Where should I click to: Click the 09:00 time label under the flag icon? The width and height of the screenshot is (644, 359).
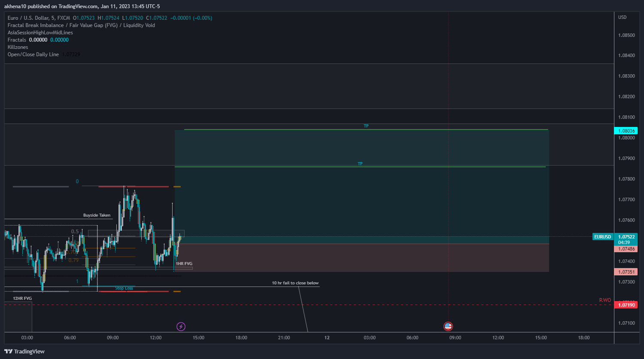point(455,338)
